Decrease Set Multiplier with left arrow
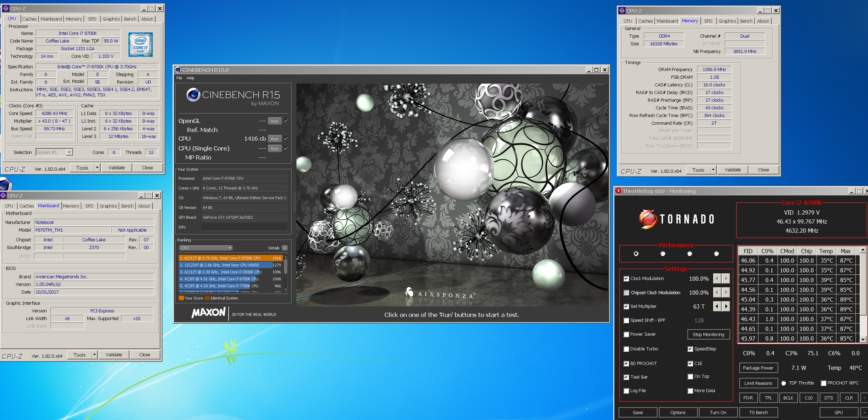 pyautogui.click(x=717, y=306)
